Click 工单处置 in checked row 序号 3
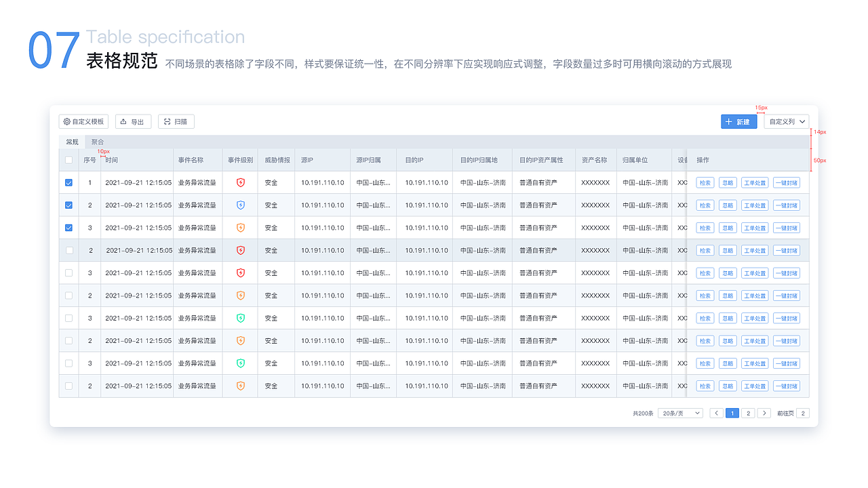 coord(755,228)
